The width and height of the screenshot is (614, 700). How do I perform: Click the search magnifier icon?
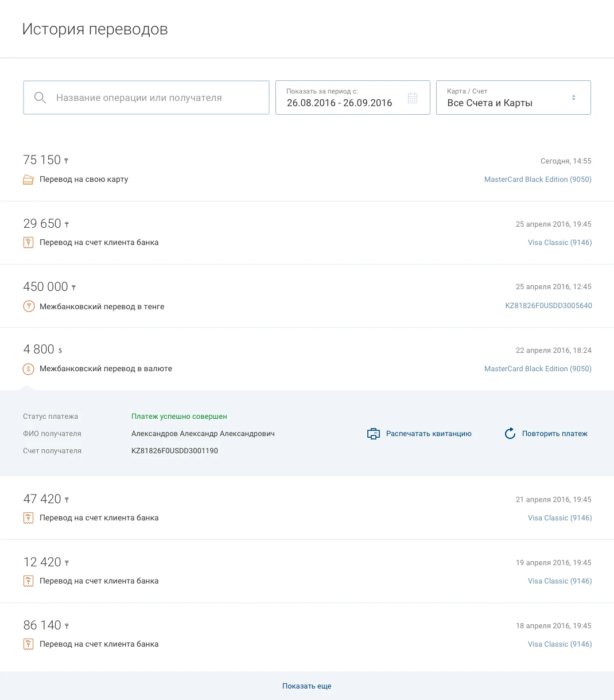[40, 98]
